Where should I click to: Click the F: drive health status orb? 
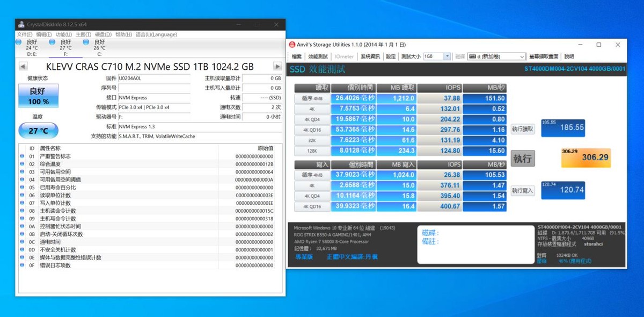click(x=52, y=42)
